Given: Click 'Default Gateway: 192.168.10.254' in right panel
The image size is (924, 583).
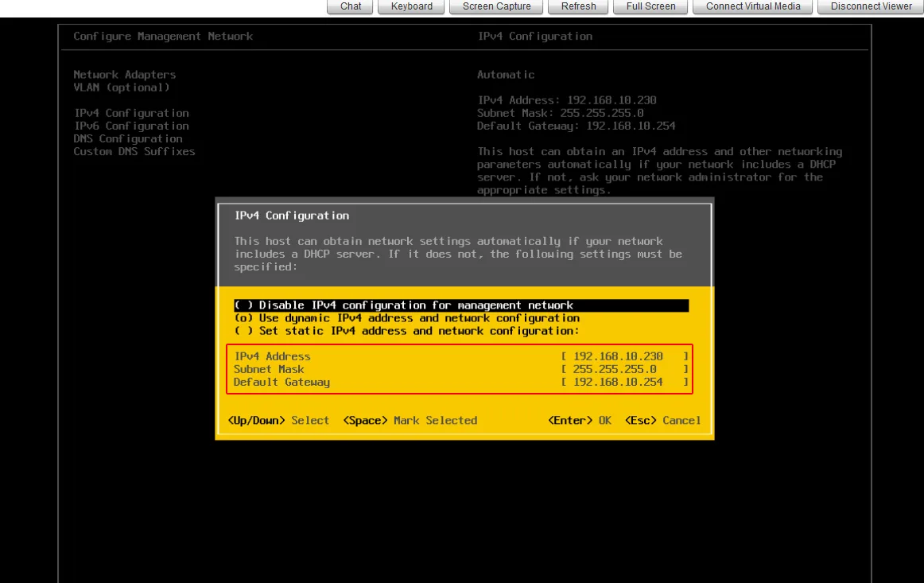Looking at the screenshot, I should [x=577, y=126].
